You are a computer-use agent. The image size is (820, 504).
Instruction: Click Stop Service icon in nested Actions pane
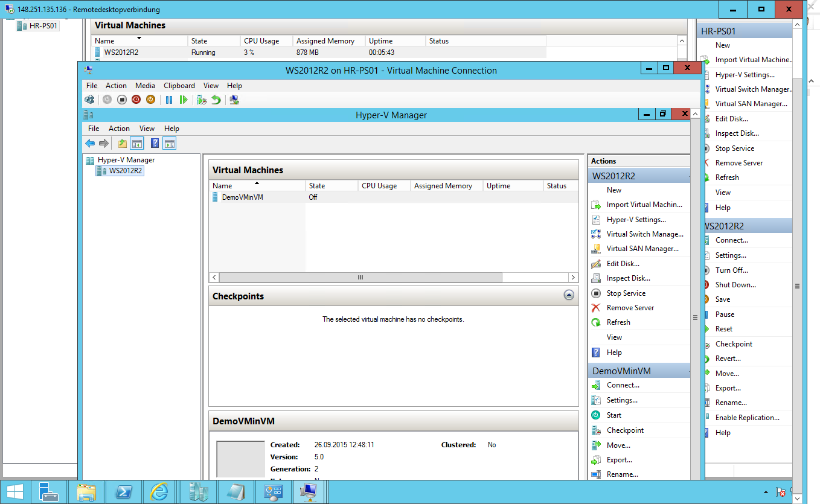(596, 293)
